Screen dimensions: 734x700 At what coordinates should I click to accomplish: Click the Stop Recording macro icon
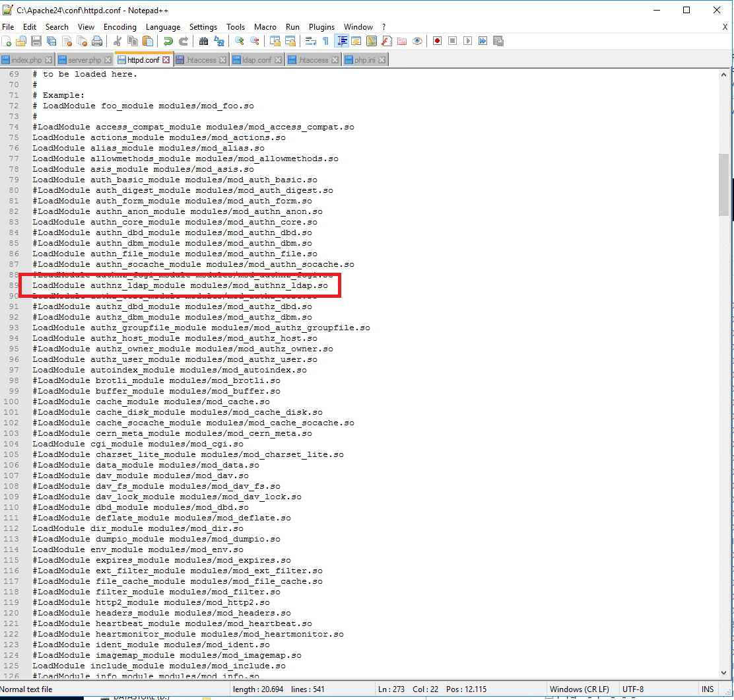(x=452, y=41)
